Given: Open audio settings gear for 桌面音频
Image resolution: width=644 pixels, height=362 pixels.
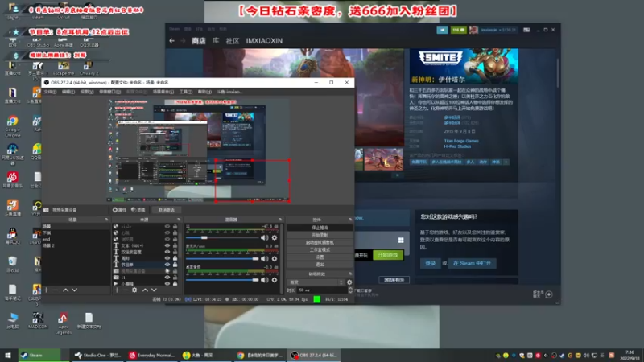Looking at the screenshot, I should click(x=275, y=280).
